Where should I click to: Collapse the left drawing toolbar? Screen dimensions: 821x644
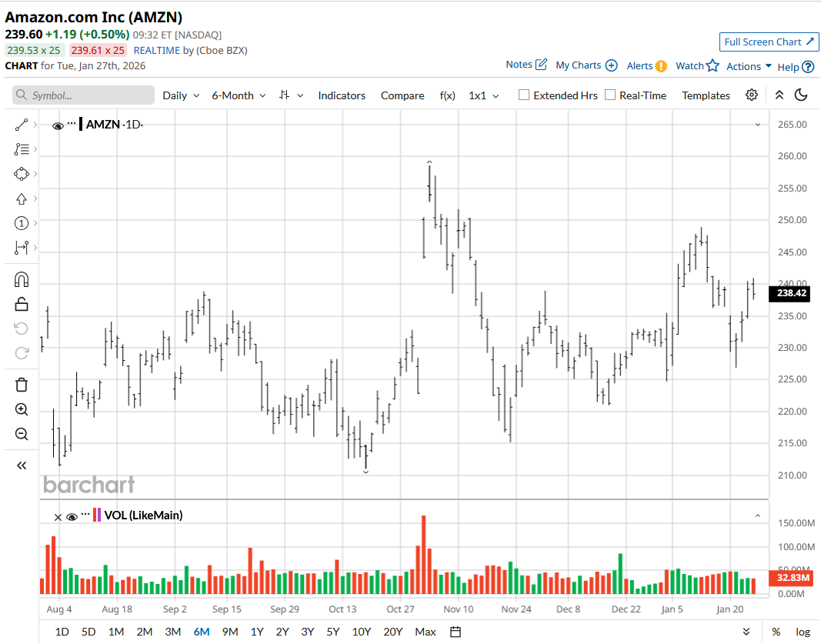(x=22, y=465)
